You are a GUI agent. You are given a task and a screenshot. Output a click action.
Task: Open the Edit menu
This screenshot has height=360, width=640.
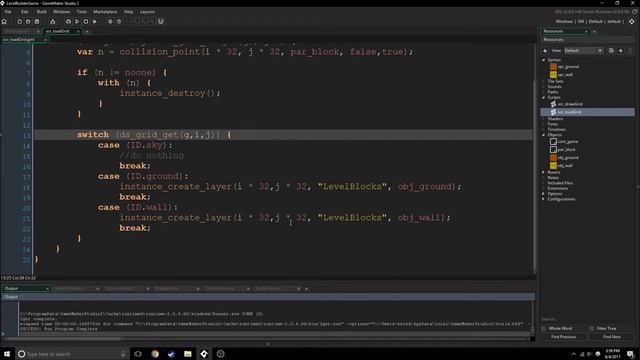coord(25,12)
